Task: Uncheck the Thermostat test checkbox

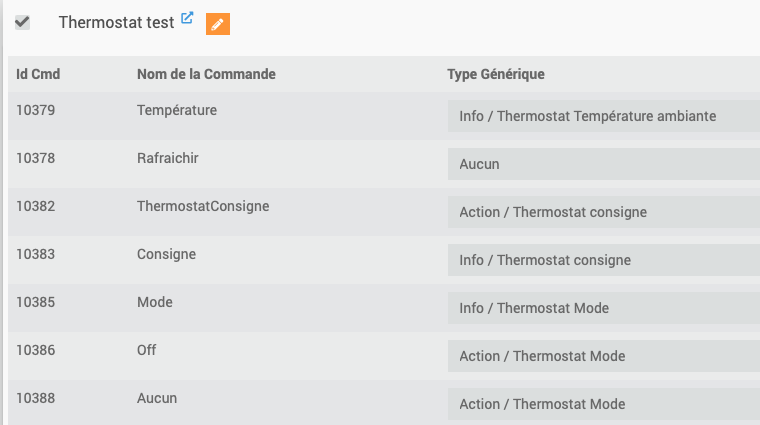Action: 22,22
